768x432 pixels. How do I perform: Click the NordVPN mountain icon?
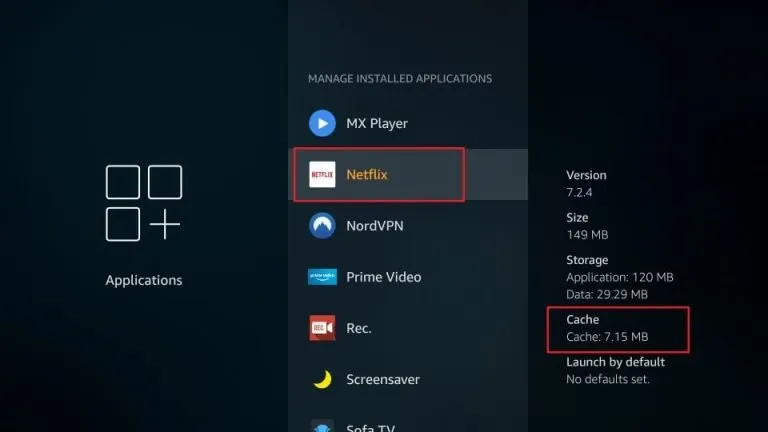[322, 225]
